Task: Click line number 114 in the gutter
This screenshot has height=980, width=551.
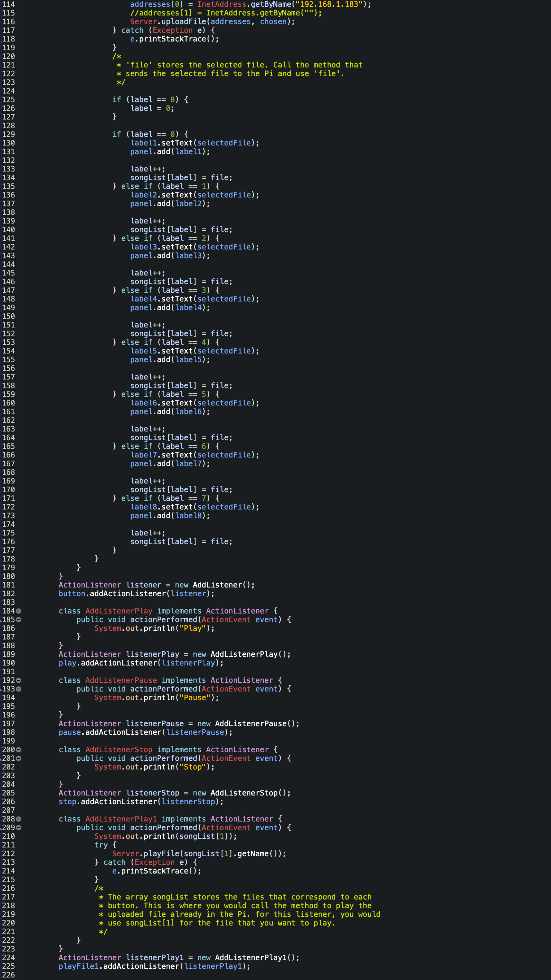Action: click(x=8, y=4)
